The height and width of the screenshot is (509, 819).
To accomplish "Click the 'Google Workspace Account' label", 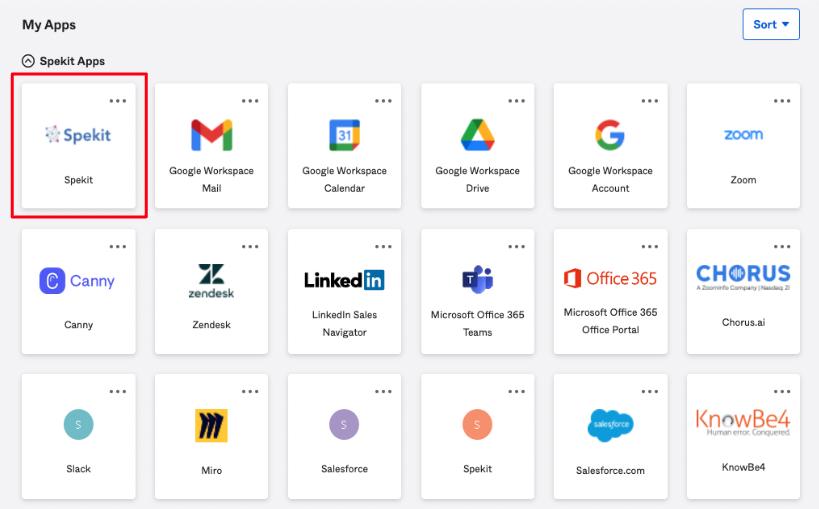I will pyautogui.click(x=610, y=179).
